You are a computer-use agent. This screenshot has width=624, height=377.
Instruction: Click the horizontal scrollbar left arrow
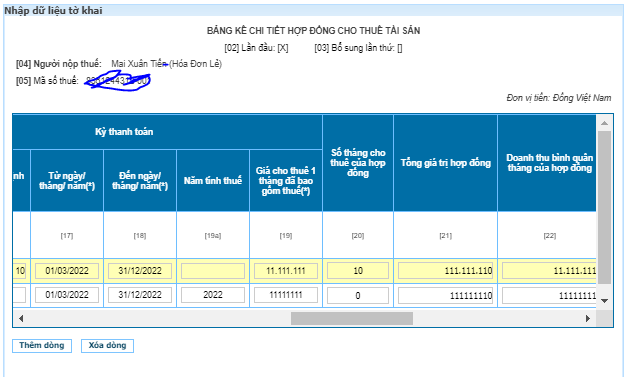coord(21,318)
